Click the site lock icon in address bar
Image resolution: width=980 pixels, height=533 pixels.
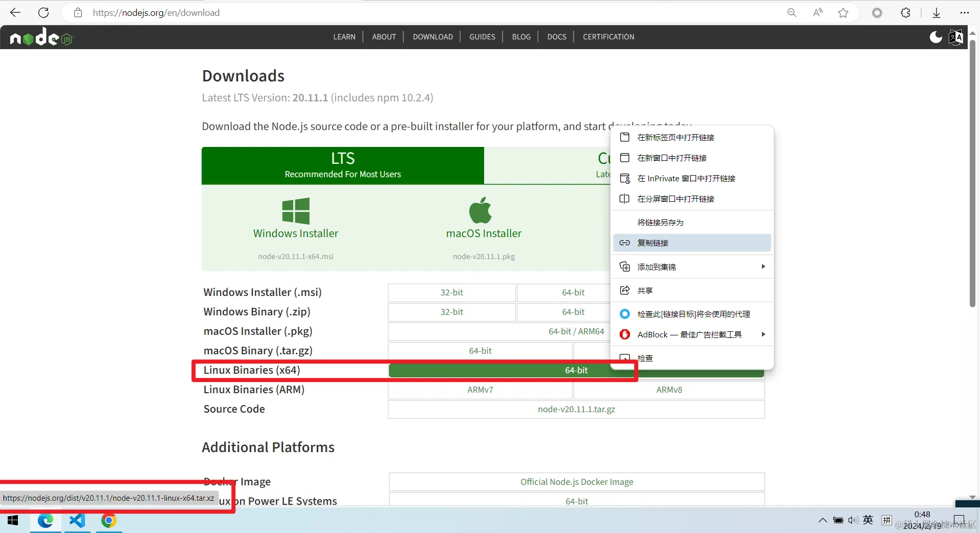(x=78, y=13)
